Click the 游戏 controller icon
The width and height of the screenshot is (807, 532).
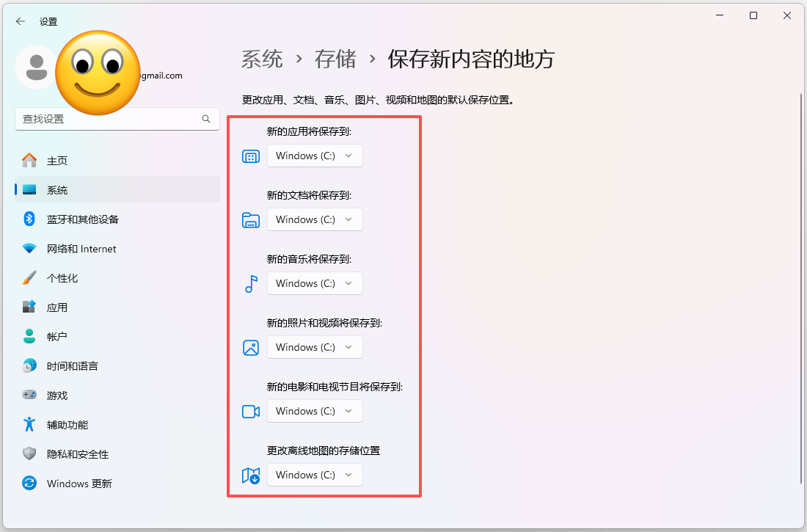[29, 395]
